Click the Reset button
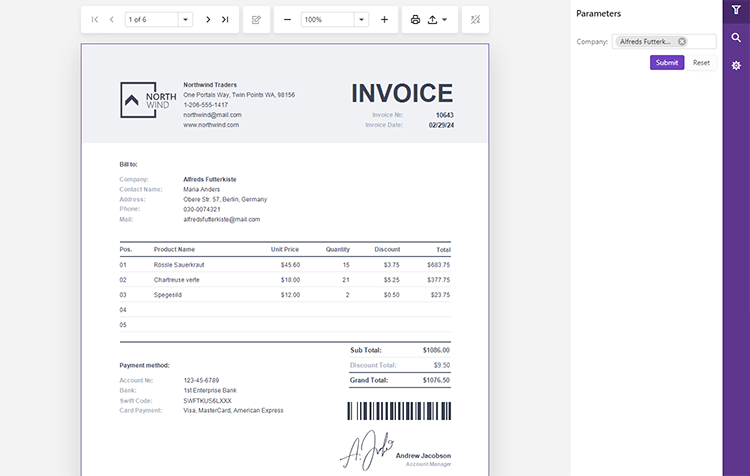 coord(701,62)
